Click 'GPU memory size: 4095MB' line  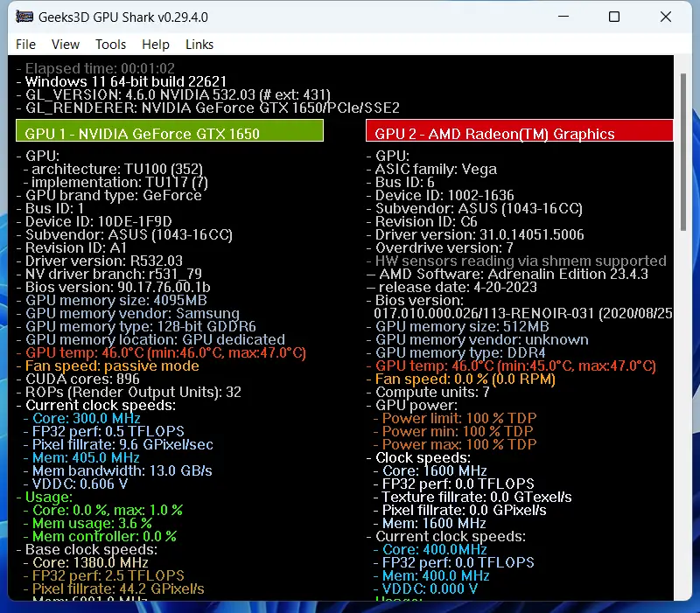112,300
